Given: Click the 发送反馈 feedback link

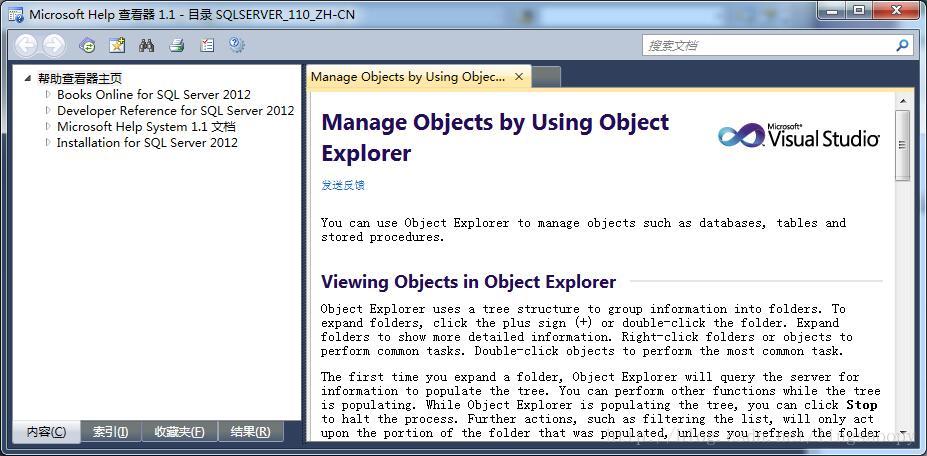Looking at the screenshot, I should [343, 185].
